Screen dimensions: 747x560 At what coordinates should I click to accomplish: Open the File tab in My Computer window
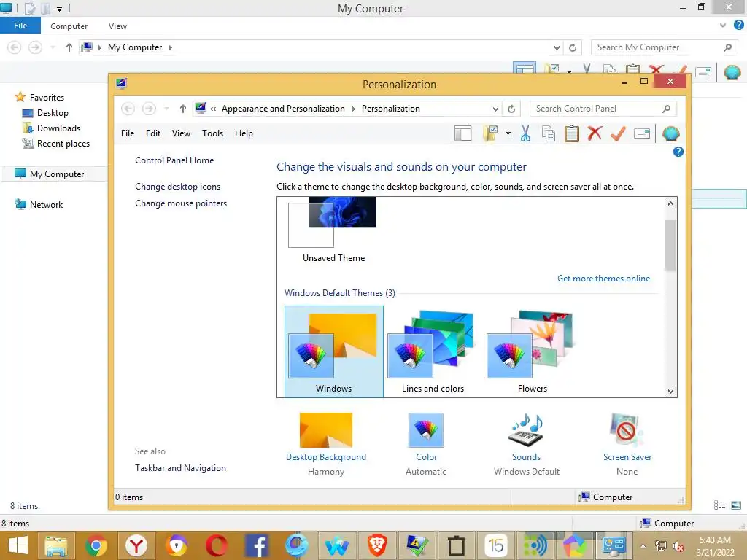coord(20,26)
